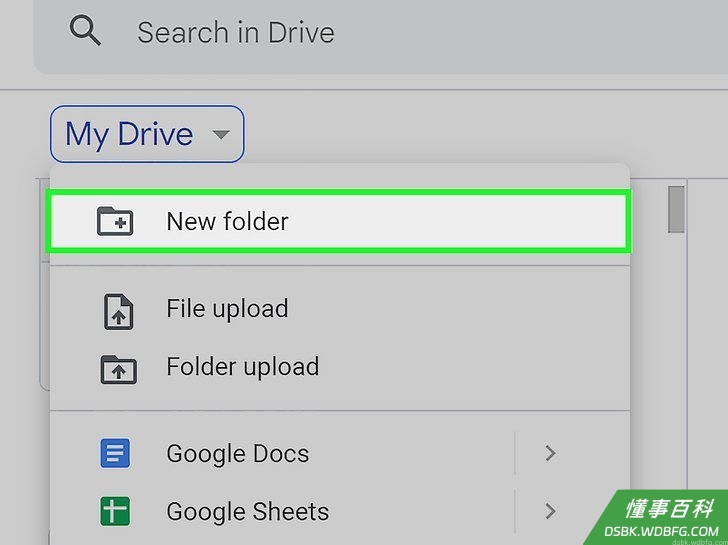
Task: Create a new Google Sheets spreadsheet
Action: click(x=282, y=512)
